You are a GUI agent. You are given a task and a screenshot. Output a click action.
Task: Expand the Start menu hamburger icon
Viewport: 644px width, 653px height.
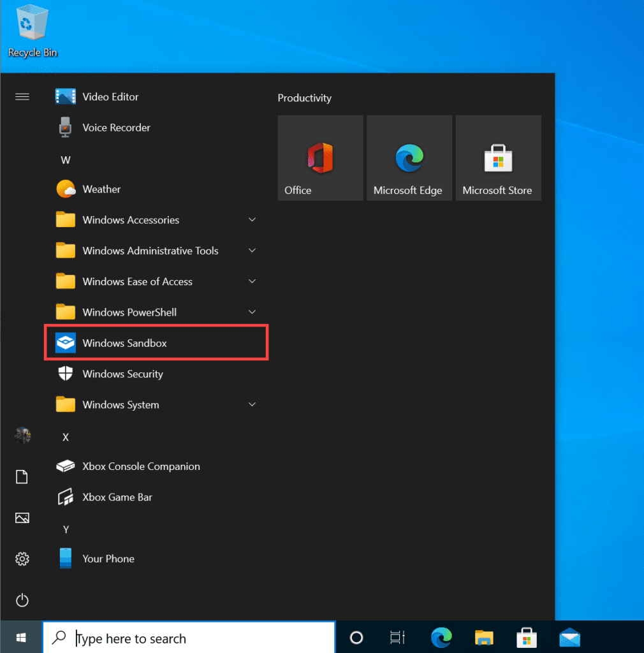(22, 97)
